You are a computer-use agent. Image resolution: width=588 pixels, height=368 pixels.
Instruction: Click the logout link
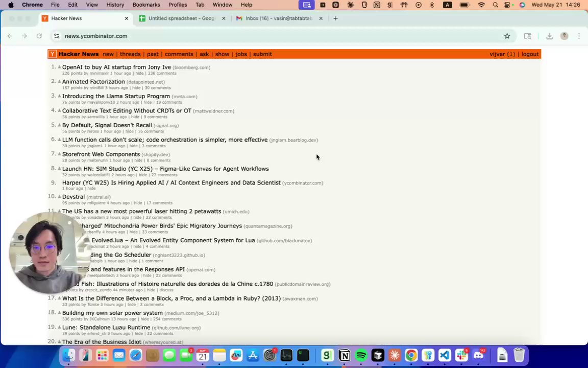[530, 54]
